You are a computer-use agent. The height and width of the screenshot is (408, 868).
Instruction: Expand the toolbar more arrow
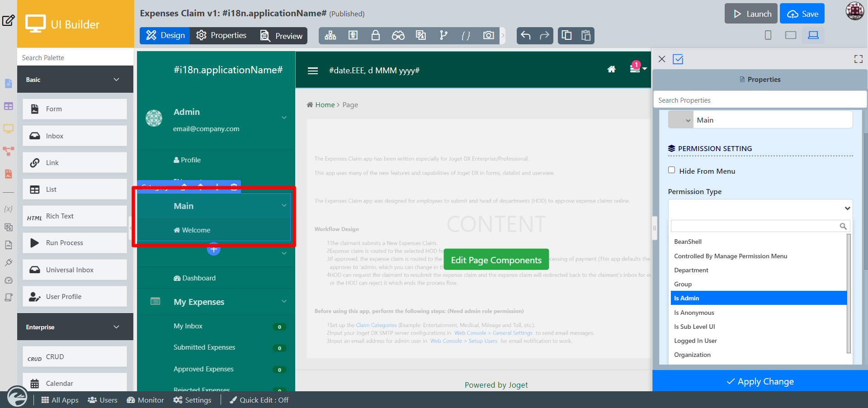tap(503, 35)
